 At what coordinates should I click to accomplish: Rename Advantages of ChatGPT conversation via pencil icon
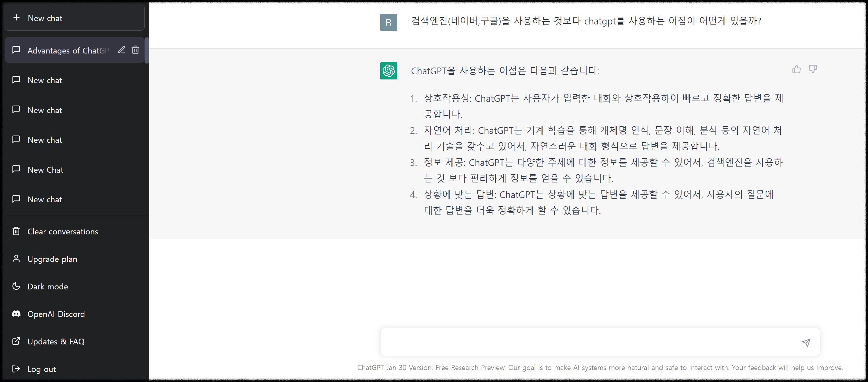[121, 50]
